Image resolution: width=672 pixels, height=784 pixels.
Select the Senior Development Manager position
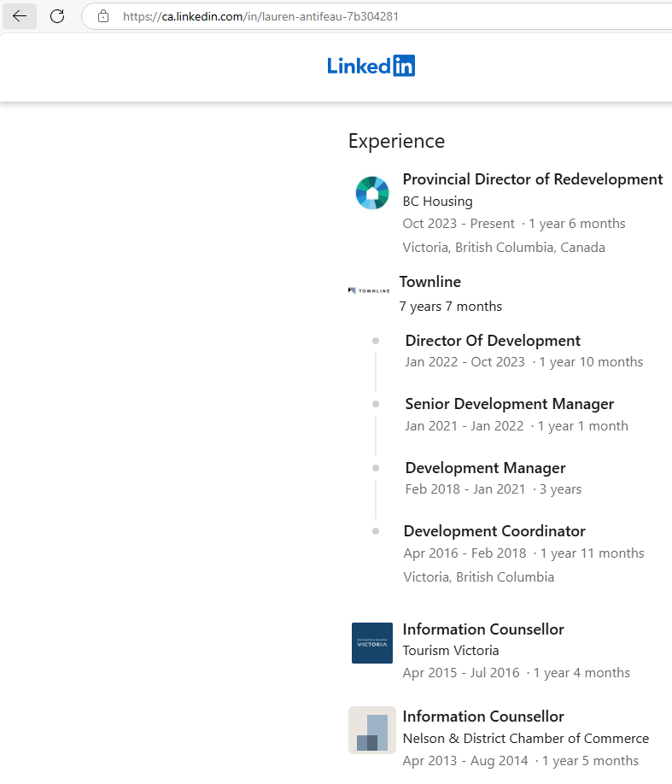pos(509,404)
